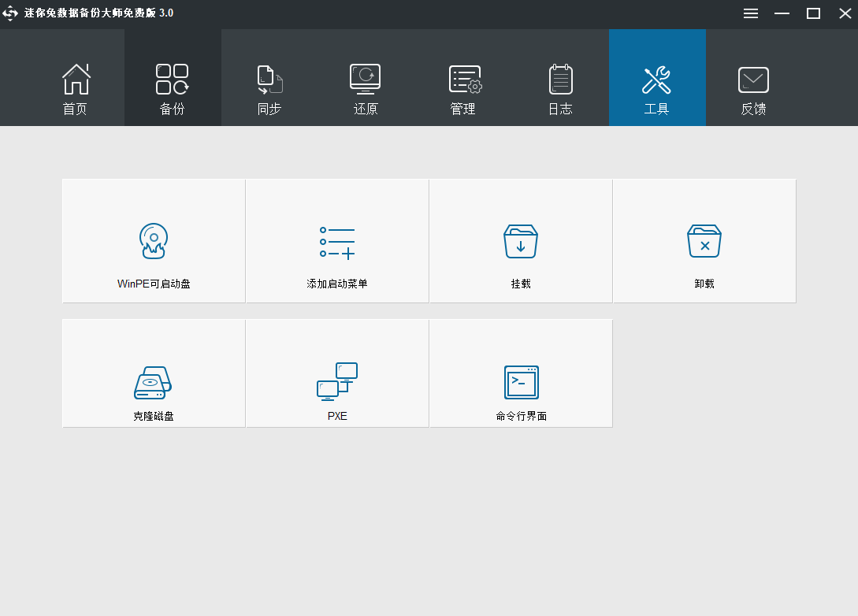This screenshot has width=858, height=616.
Task: Open the 首页 home tab
Action: point(76,78)
